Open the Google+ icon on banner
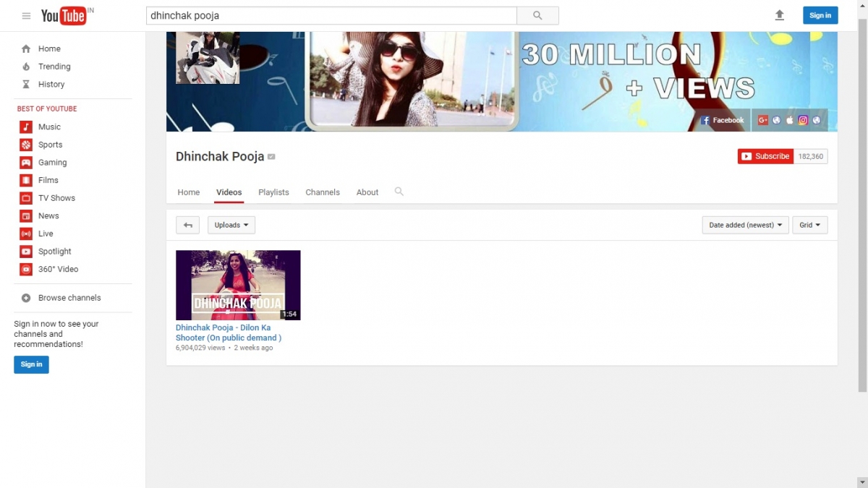The width and height of the screenshot is (868, 488). point(762,121)
